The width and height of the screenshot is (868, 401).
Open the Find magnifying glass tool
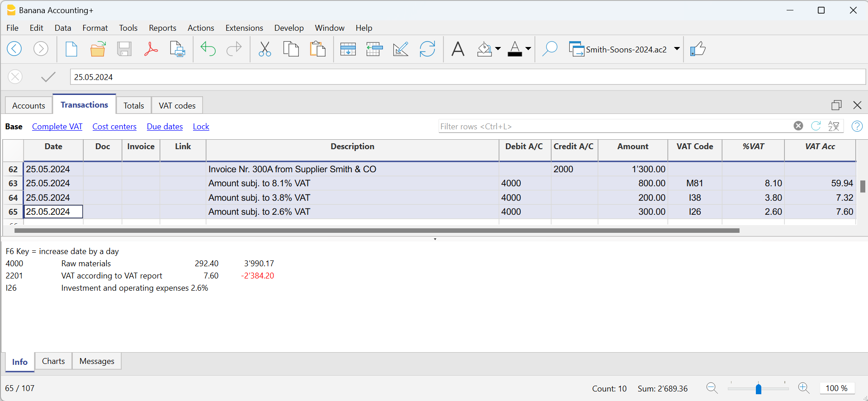[549, 49]
